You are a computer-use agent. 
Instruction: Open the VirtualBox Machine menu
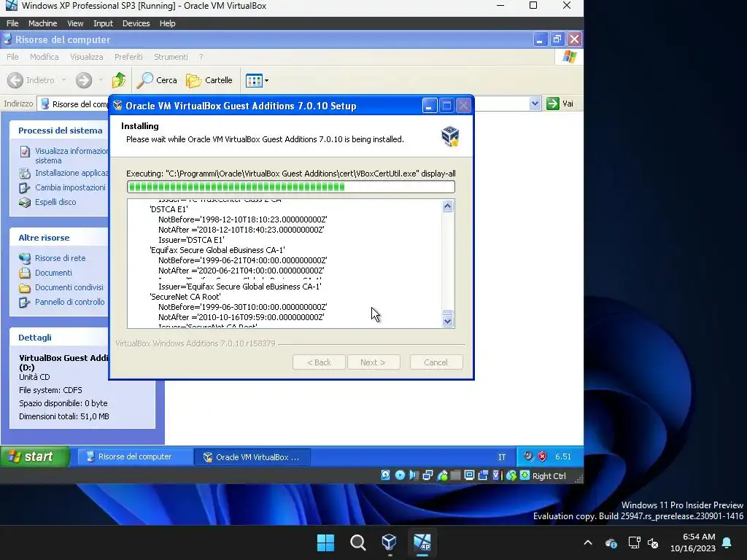[x=42, y=23]
